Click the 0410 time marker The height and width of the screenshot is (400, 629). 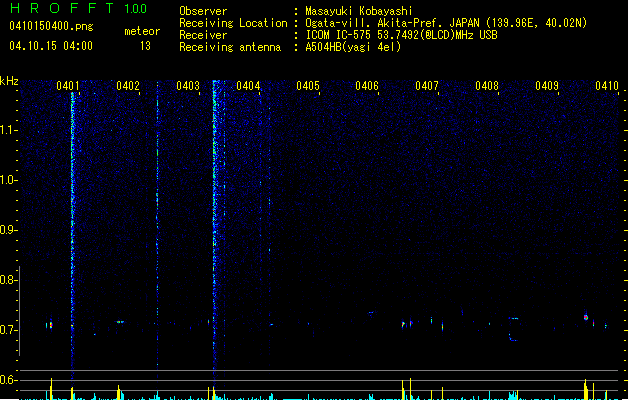coord(607,86)
